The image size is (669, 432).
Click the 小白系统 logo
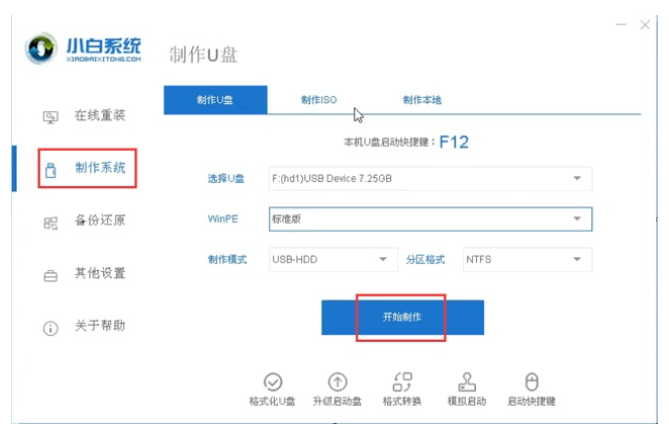(x=83, y=49)
